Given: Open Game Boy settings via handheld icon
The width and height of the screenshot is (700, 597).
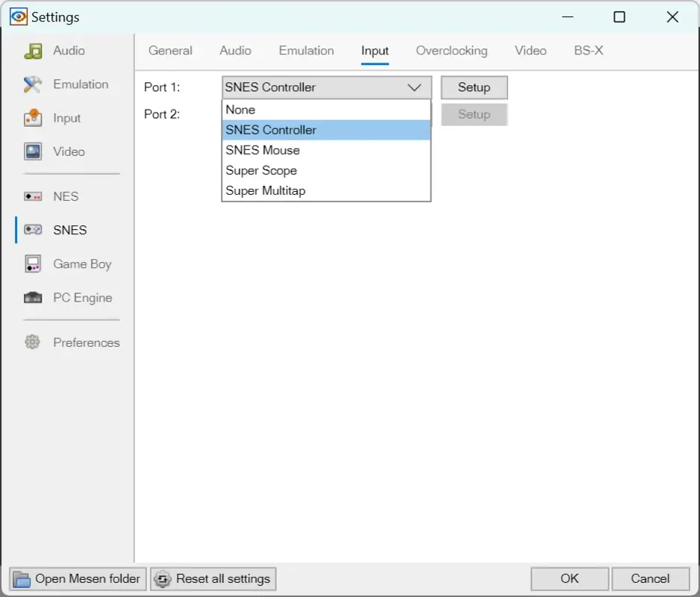Looking at the screenshot, I should click(33, 263).
